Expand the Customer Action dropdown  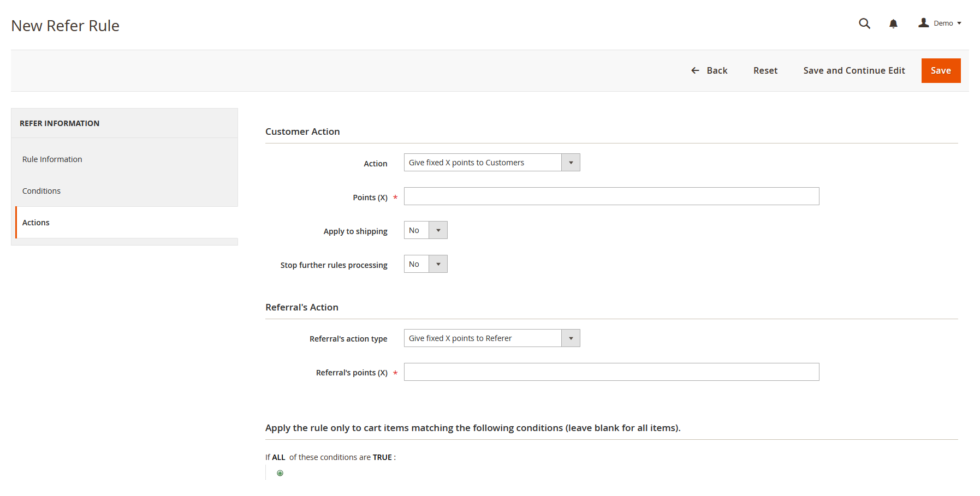click(x=491, y=163)
